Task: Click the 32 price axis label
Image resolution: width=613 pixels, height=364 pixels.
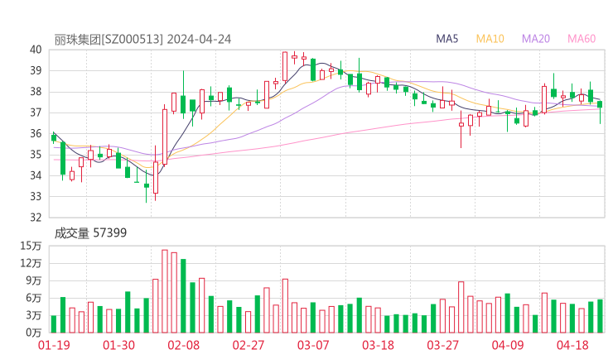Action: (x=36, y=218)
